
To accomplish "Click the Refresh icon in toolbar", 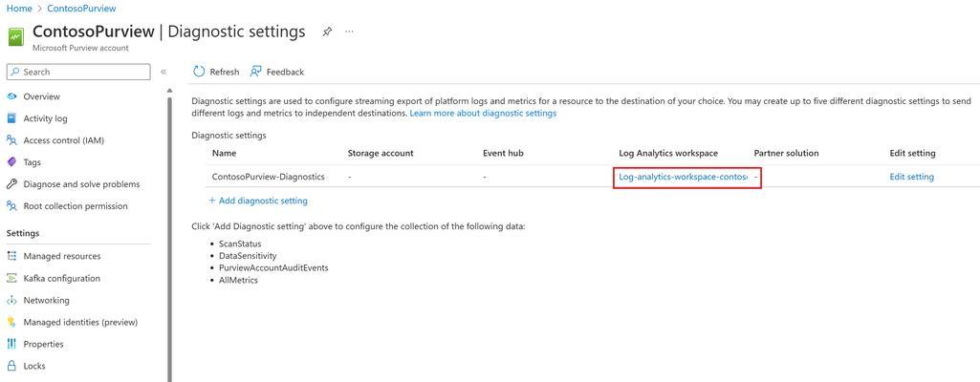I will (199, 72).
